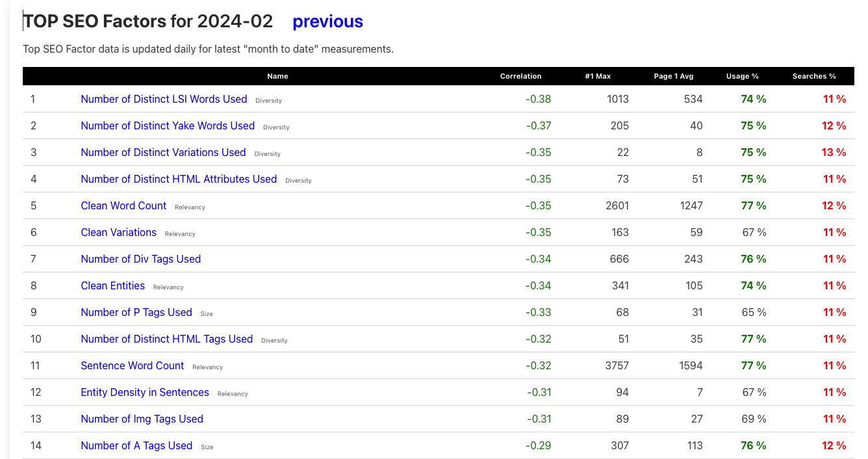The height and width of the screenshot is (459, 868).
Task: Click the Page 1 Avg column header
Action: click(673, 76)
